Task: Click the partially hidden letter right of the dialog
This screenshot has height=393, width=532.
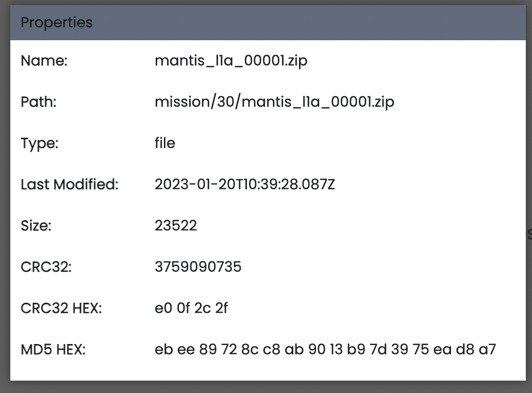Action: pos(529,235)
